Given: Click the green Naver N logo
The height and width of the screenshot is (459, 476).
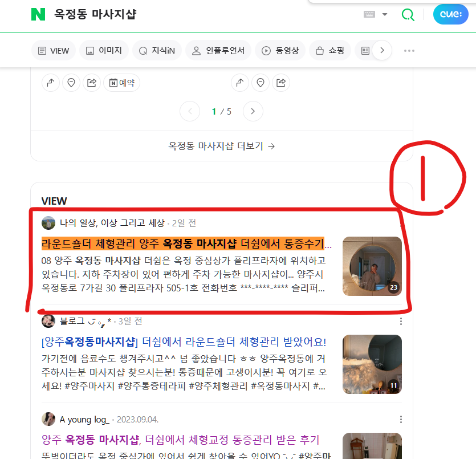Looking at the screenshot, I should click(x=38, y=14).
